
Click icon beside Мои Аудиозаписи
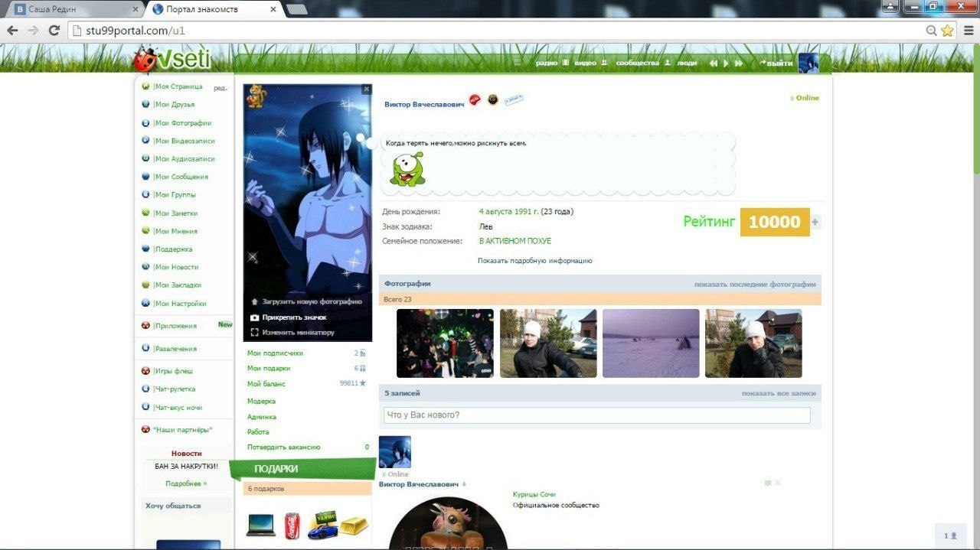[x=146, y=159]
